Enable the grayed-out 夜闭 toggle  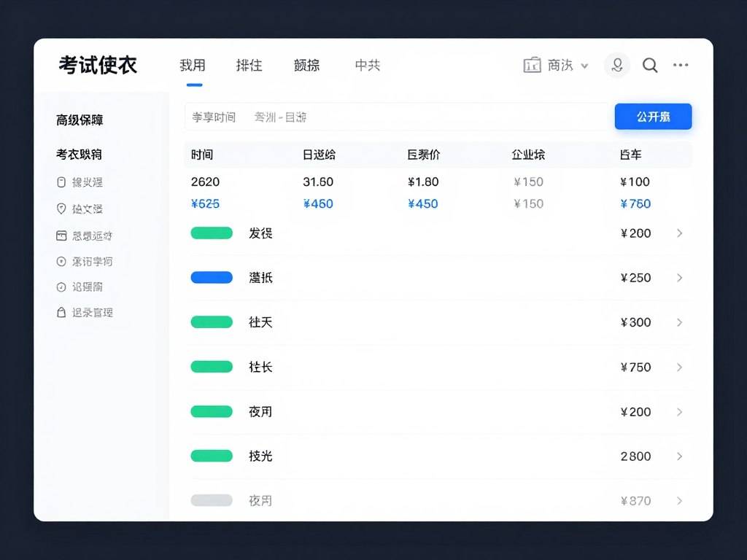(x=211, y=500)
